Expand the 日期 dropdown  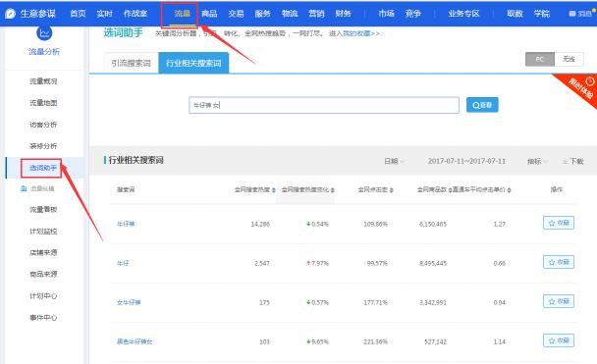(x=394, y=161)
